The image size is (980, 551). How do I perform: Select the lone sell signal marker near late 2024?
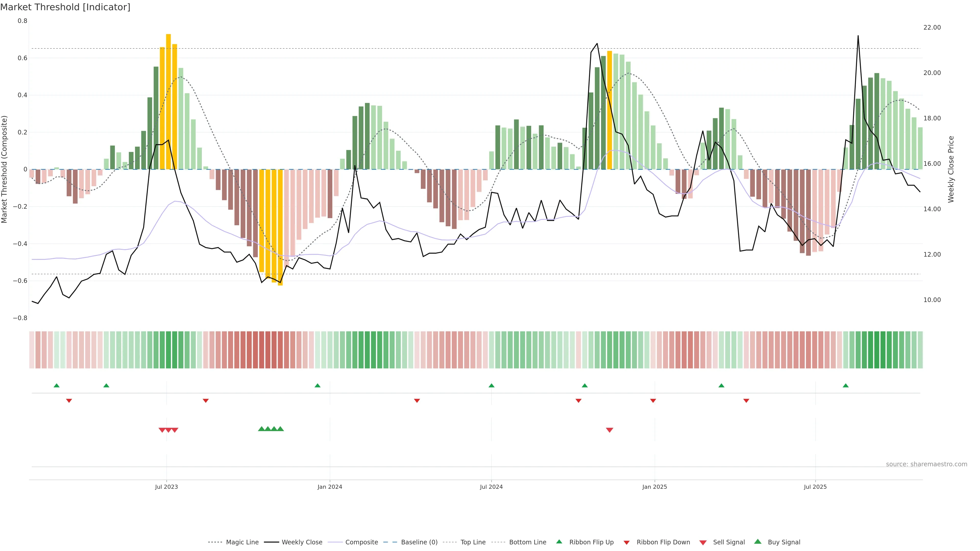[609, 430]
